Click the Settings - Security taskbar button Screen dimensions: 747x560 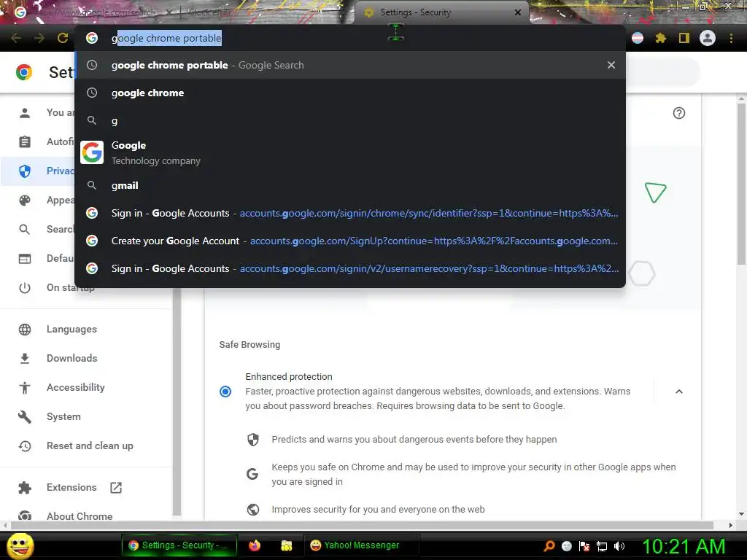tap(179, 545)
